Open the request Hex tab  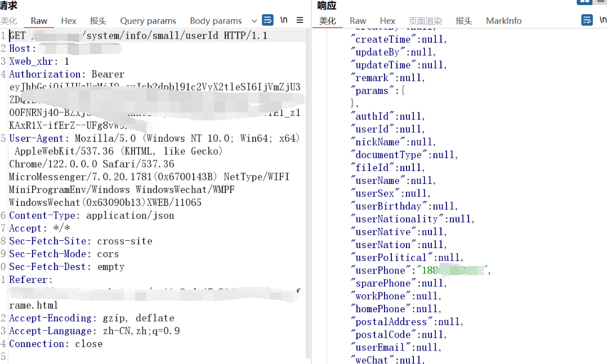[x=69, y=21]
